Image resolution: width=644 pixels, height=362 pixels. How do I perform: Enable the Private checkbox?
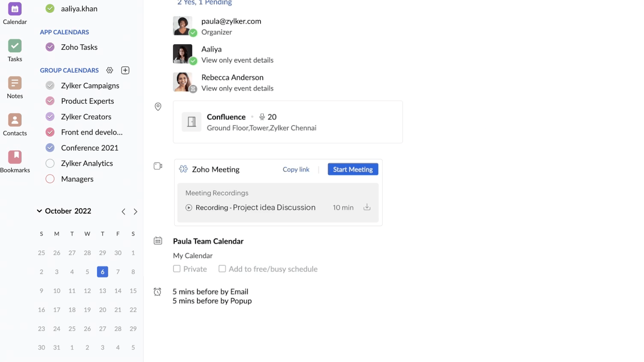coord(177,269)
